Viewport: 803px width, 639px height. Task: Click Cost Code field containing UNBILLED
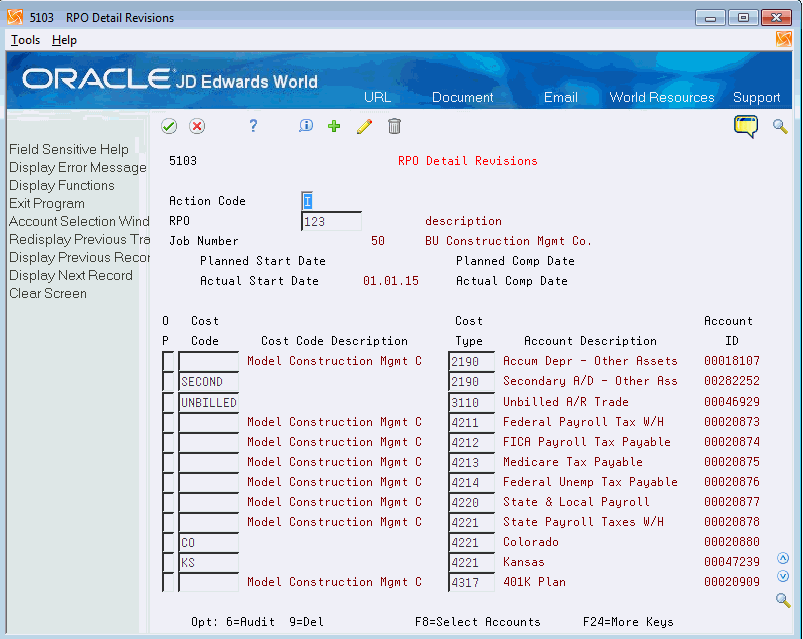(x=208, y=402)
